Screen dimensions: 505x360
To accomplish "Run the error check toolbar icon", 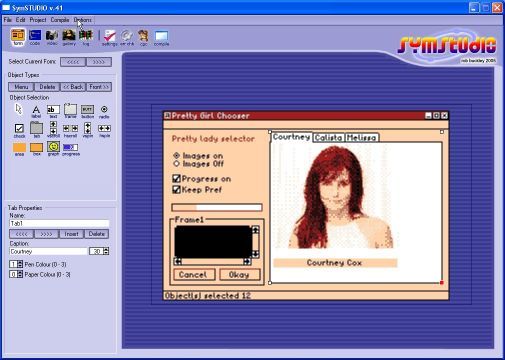I will pos(127,37).
